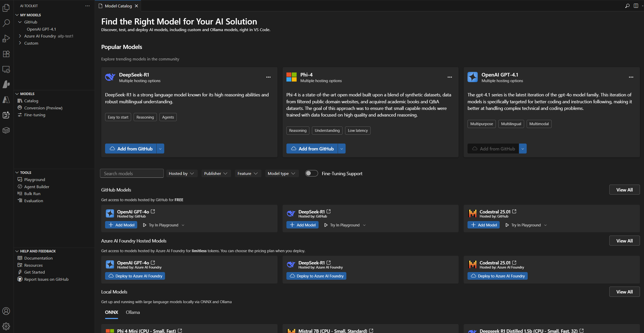Split the editor using the top-right icon
Viewport: 644px width, 333px height.
tap(635, 5)
